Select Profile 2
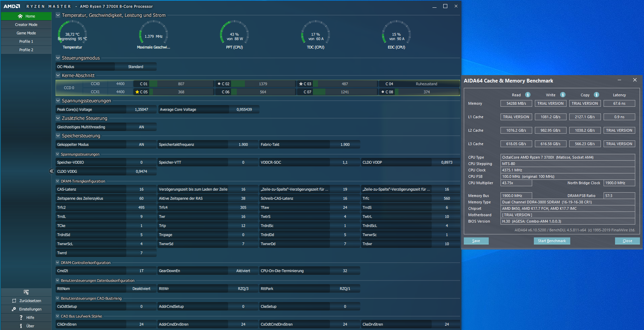The width and height of the screenshot is (644, 330). pyautogui.click(x=26, y=50)
